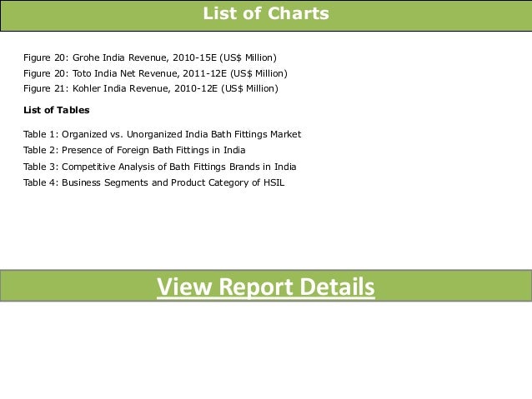532x399 pixels.
Task: Select 'Table 1: Organized vs. Unorganized' entry
Action: (x=162, y=134)
